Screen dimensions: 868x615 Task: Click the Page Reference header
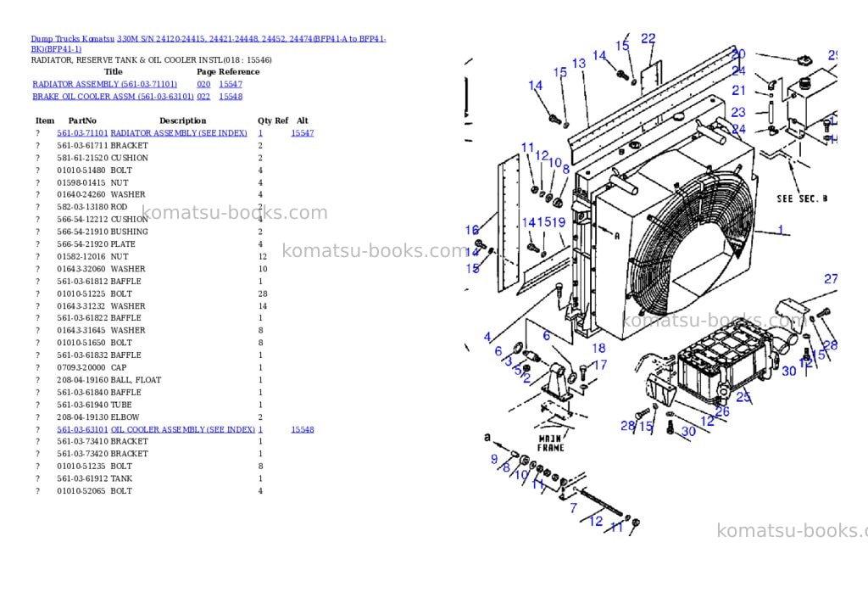[228, 72]
